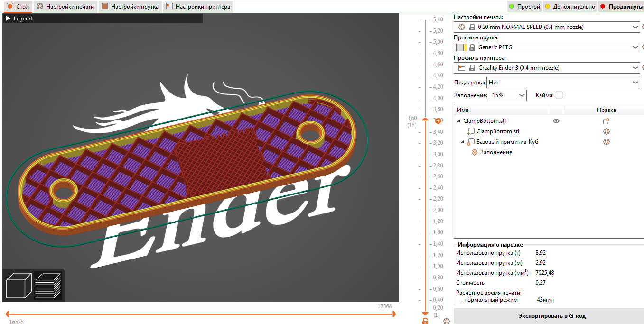Click the 17368 slider end value
This screenshot has height=324, width=644.
tap(384, 306)
